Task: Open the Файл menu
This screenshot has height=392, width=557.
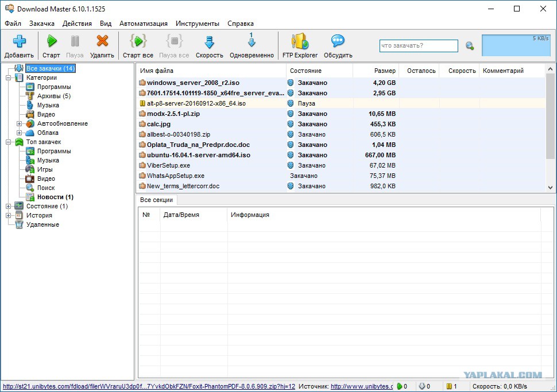Action: pyautogui.click(x=13, y=24)
